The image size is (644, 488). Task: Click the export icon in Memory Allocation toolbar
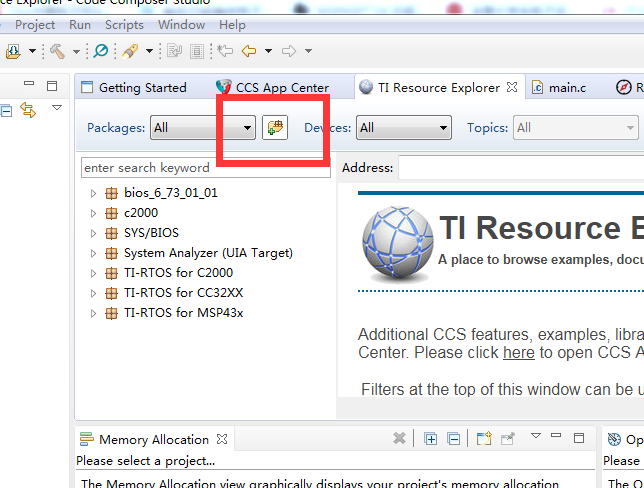click(484, 439)
